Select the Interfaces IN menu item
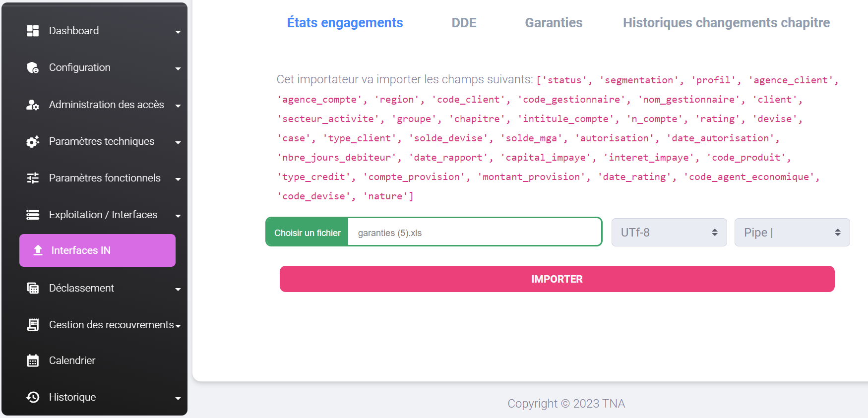This screenshot has width=868, height=418. 97,250
